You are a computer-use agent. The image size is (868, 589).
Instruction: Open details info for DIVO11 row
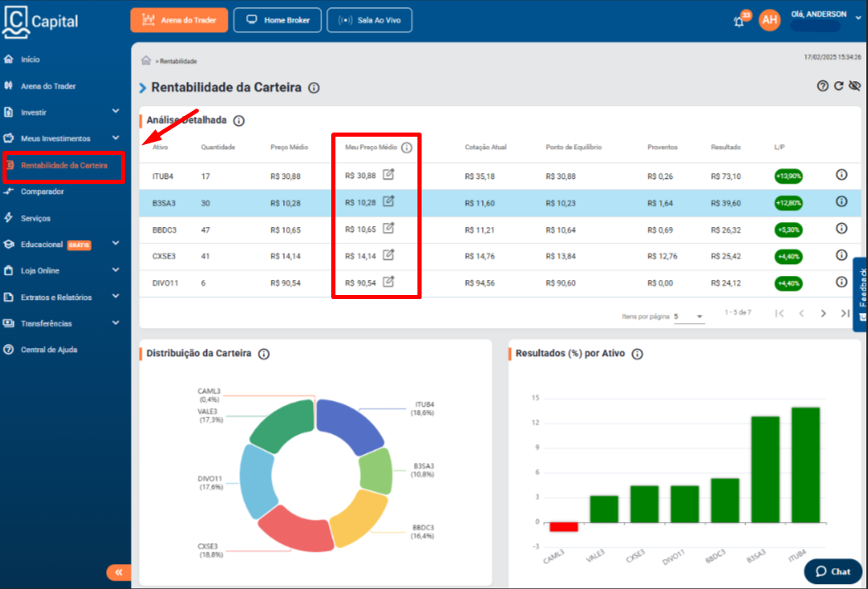click(841, 282)
